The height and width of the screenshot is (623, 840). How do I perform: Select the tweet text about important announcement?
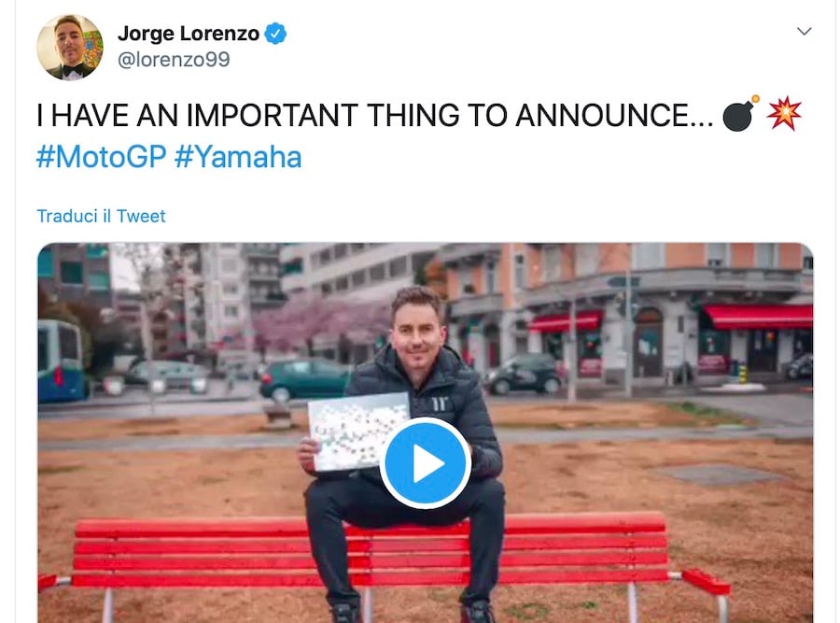(x=375, y=115)
